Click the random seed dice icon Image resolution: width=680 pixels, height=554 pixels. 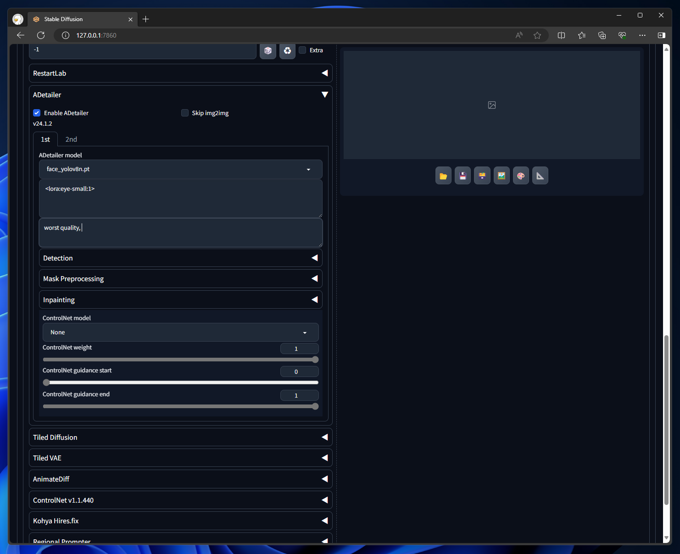coord(268,51)
